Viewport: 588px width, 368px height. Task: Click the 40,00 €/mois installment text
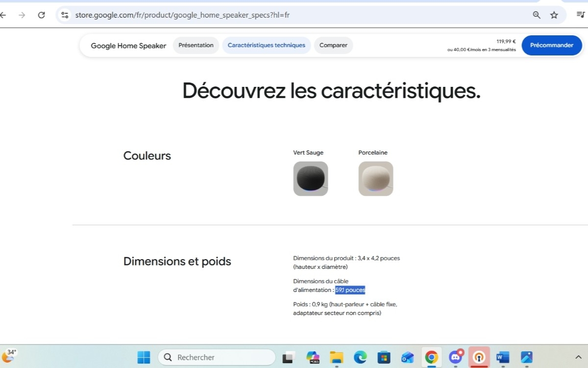point(482,50)
